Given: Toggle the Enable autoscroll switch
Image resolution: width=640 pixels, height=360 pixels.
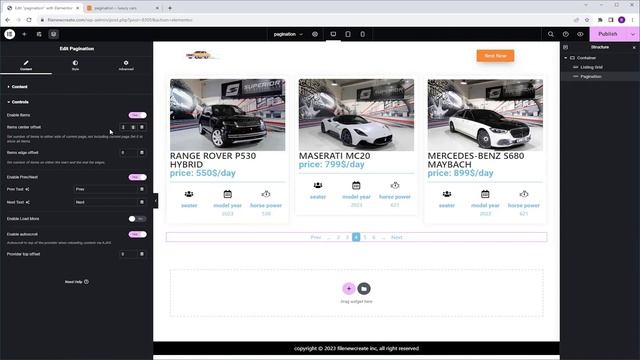Looking at the screenshot, I should pyautogui.click(x=137, y=234).
